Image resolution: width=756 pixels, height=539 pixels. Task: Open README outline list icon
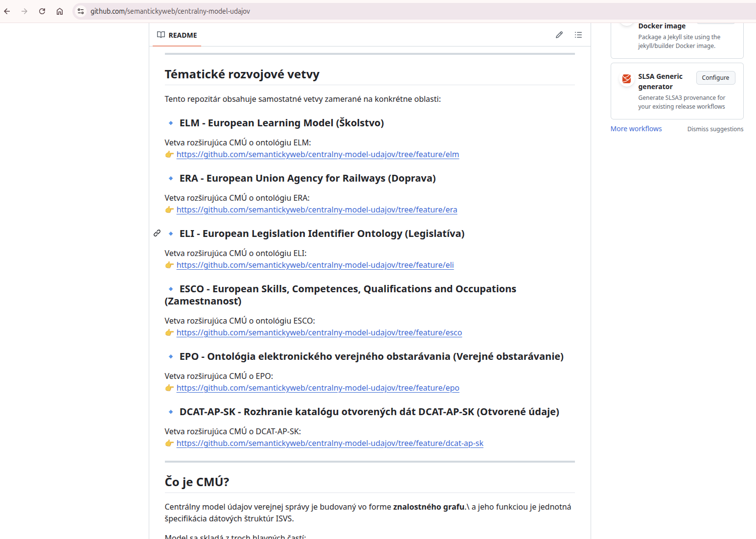coord(578,35)
